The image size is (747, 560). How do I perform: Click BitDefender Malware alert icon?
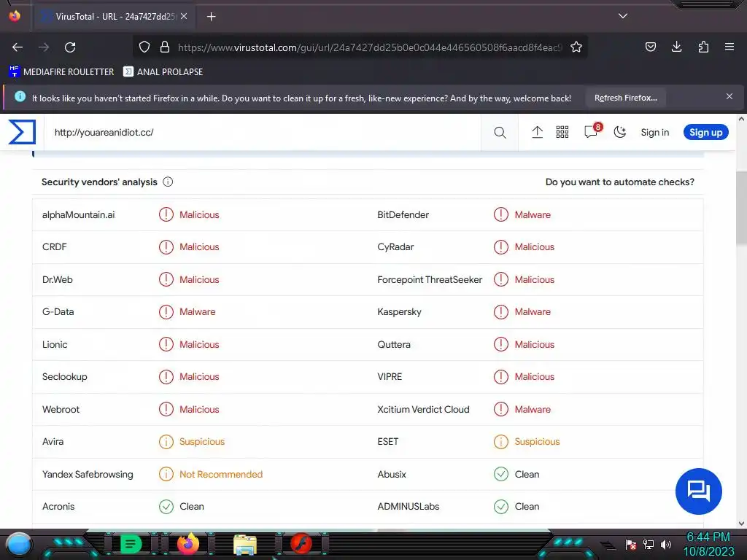click(500, 214)
